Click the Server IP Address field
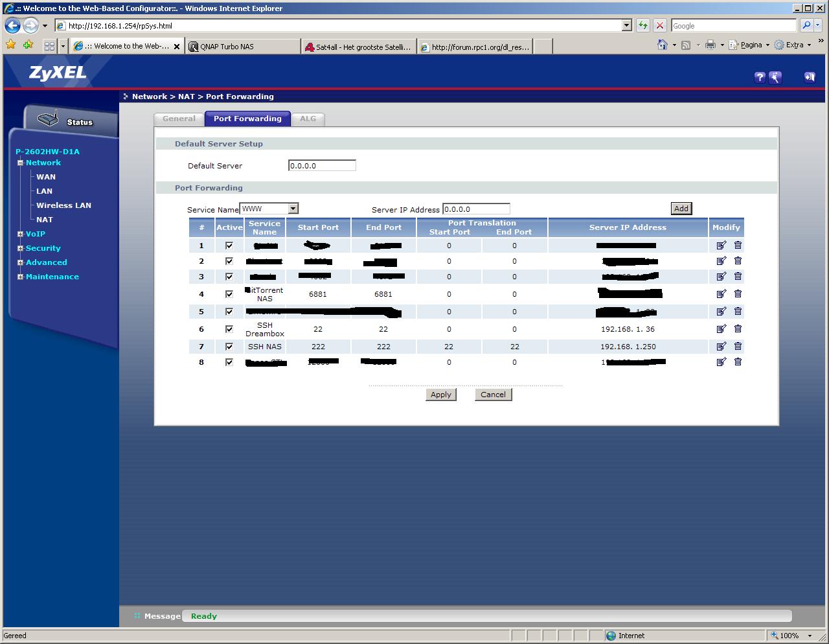This screenshot has width=829, height=644. tap(476, 209)
